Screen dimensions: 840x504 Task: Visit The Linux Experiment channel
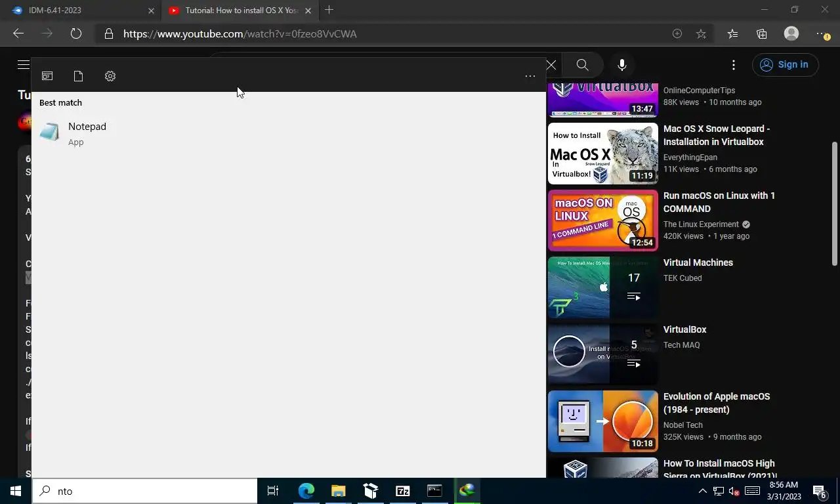click(701, 224)
